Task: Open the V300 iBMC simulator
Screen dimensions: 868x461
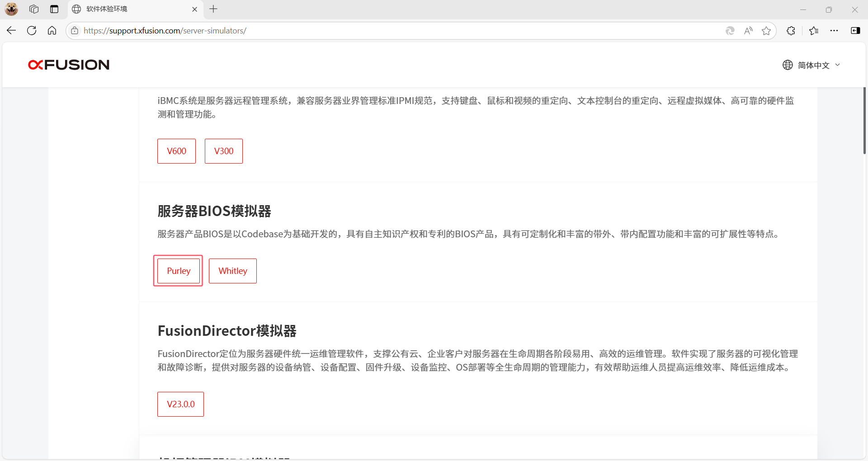Action: [224, 151]
